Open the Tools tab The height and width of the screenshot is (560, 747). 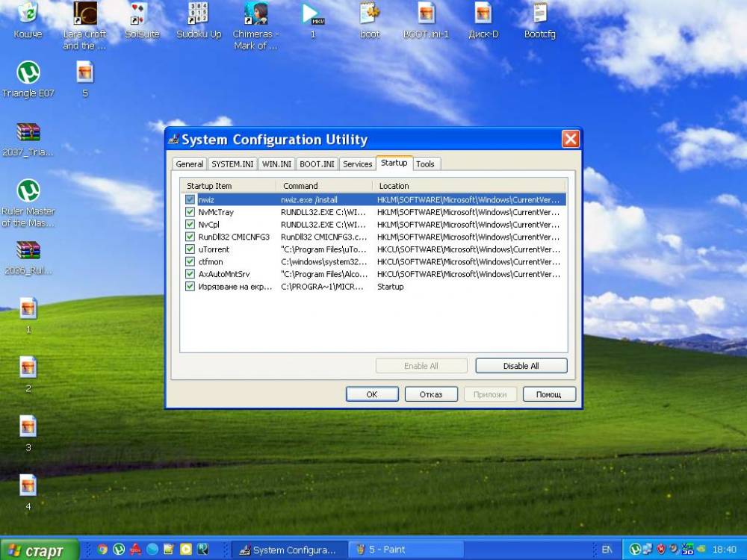[426, 164]
